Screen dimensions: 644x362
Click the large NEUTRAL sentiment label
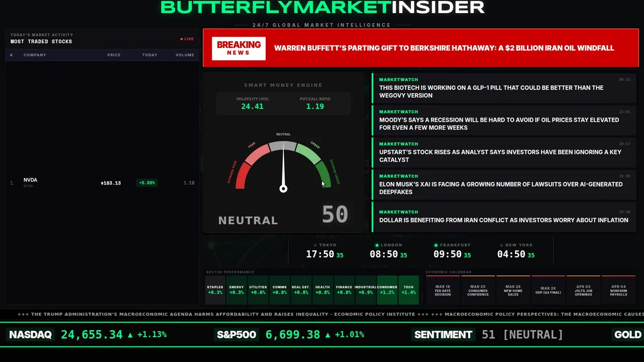click(x=248, y=220)
